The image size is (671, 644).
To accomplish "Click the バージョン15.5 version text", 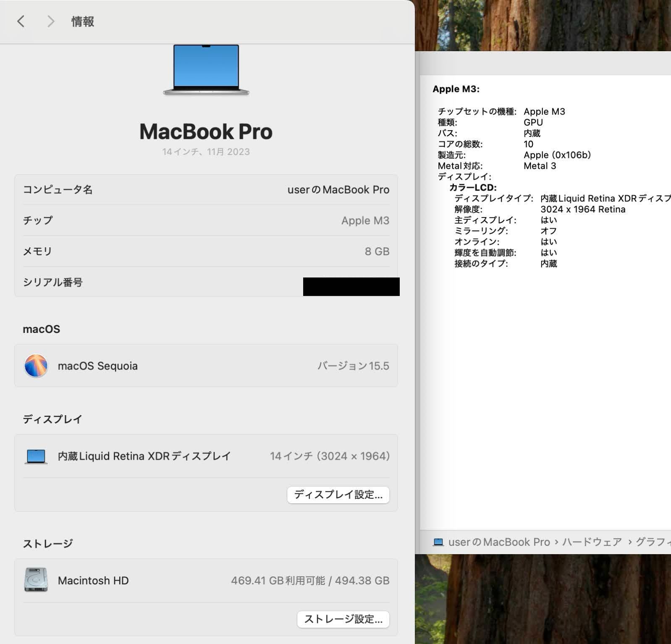I will tap(353, 366).
